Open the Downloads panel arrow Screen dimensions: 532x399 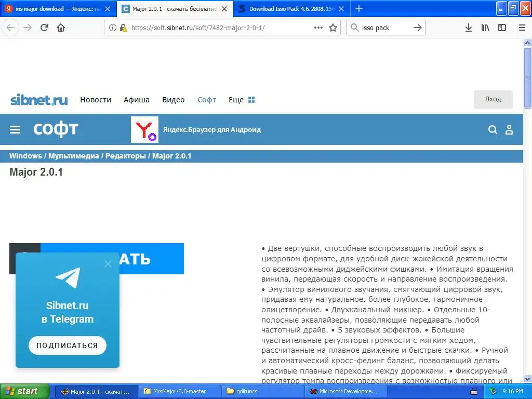(x=469, y=28)
